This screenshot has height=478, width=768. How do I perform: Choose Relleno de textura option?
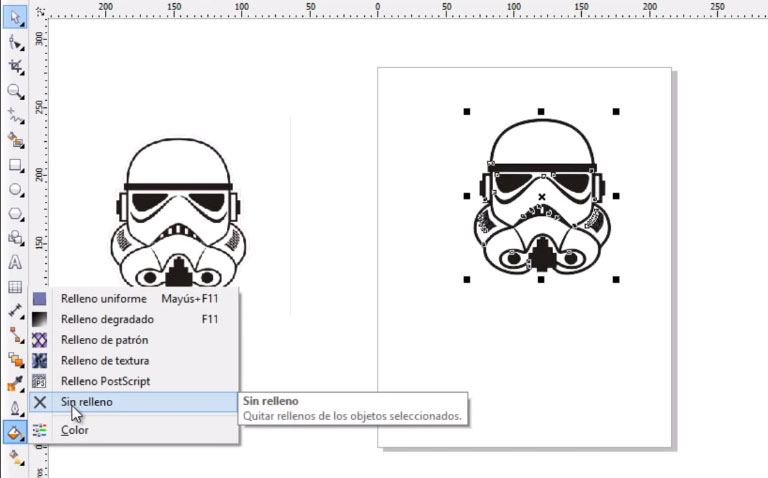click(x=134, y=360)
